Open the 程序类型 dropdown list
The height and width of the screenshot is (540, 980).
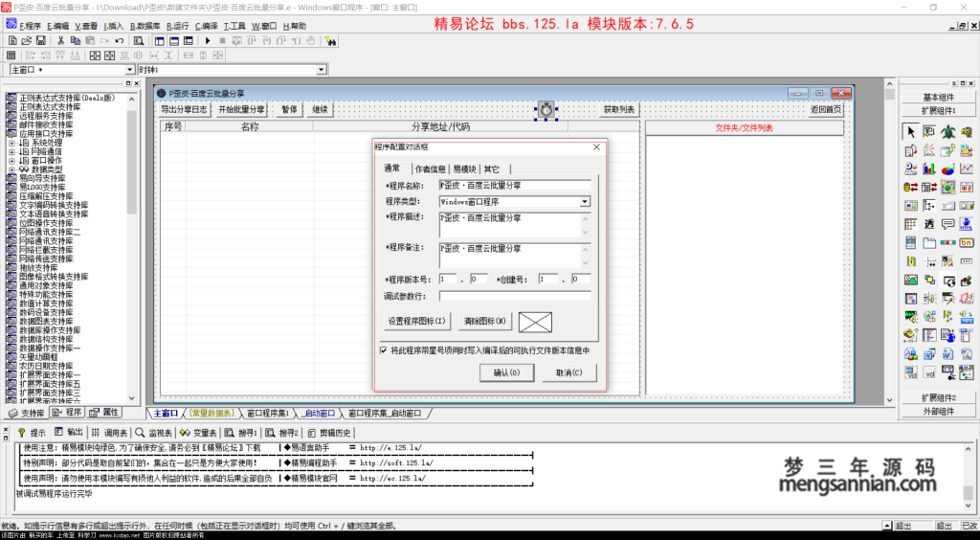click(585, 202)
